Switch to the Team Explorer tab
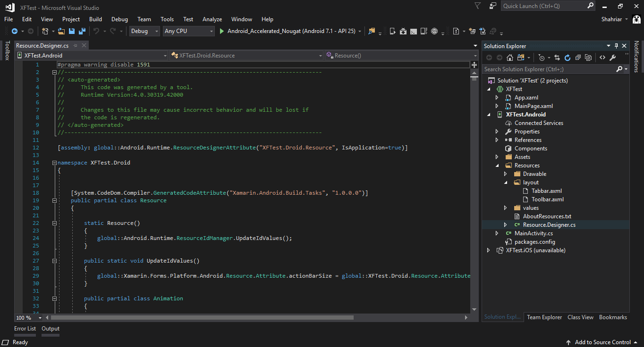Image resolution: width=644 pixels, height=347 pixels. click(544, 317)
